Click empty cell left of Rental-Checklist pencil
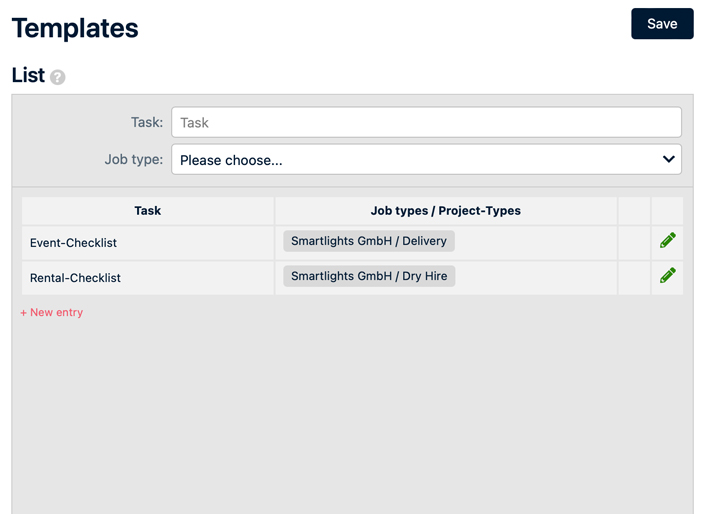704x514 pixels. click(x=634, y=278)
